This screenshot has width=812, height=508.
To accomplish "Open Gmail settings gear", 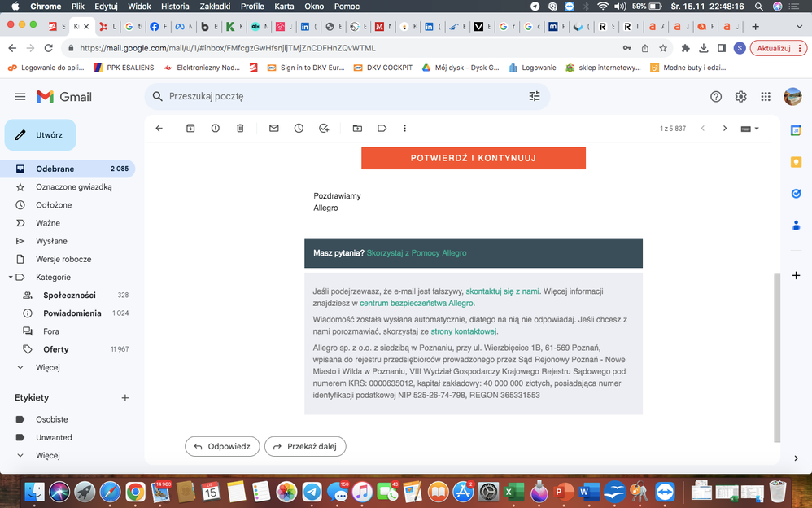I will point(741,96).
